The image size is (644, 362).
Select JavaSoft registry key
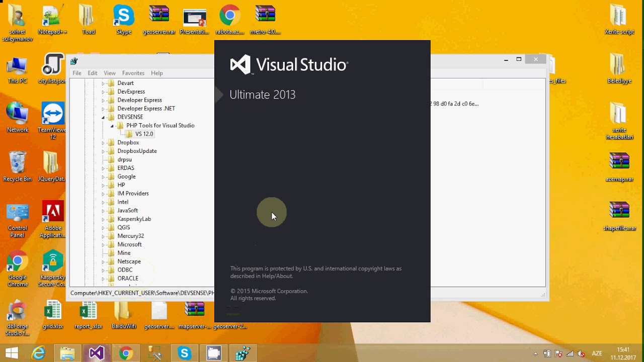pos(128,210)
